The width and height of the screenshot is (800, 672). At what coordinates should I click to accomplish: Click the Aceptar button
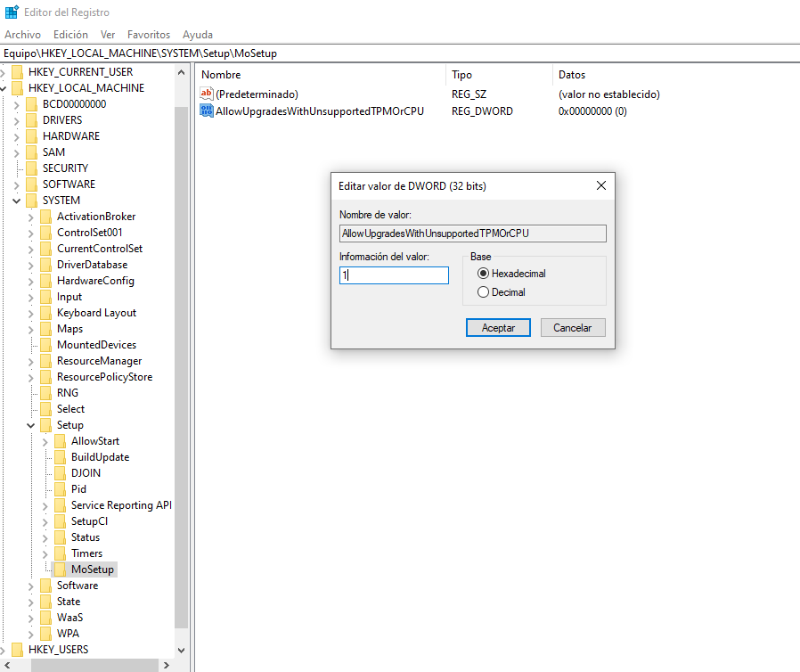click(497, 327)
